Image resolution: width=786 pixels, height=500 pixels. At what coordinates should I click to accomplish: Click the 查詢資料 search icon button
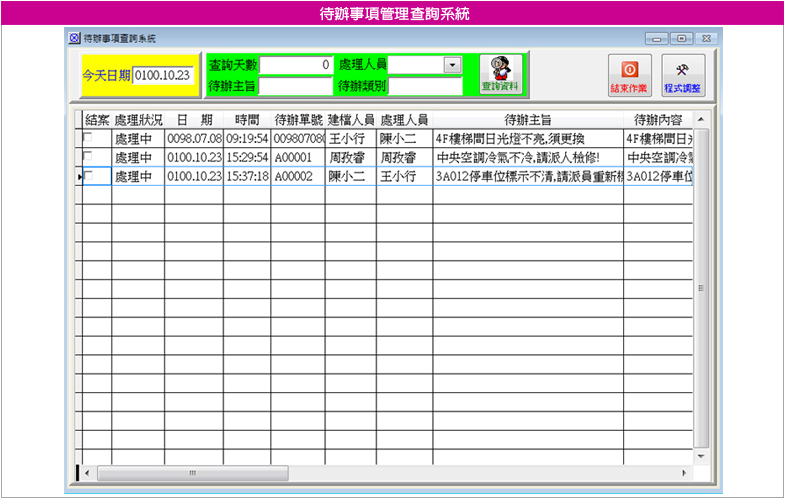(x=500, y=74)
